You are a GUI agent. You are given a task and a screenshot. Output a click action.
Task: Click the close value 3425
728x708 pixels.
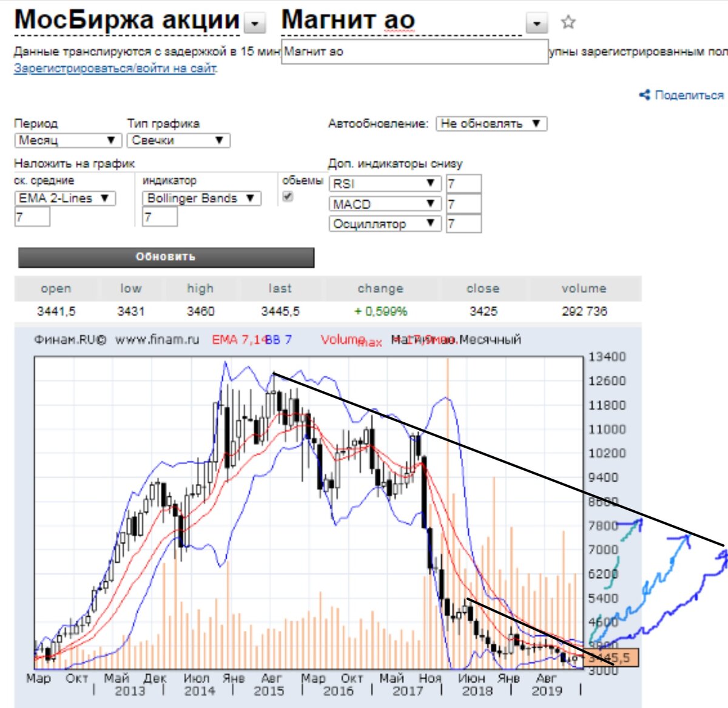tap(484, 311)
